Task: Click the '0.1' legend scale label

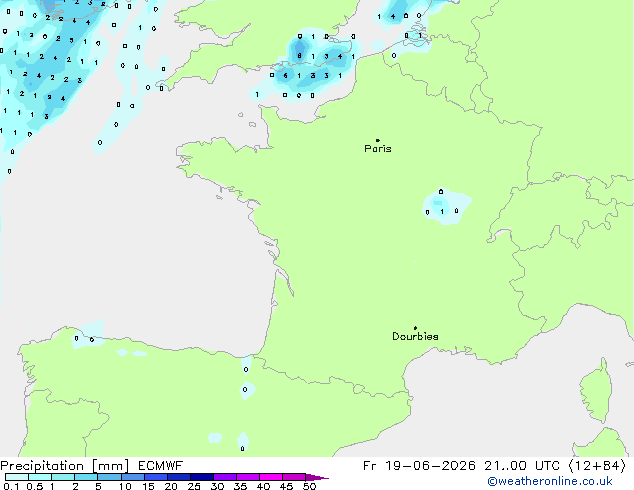Action: pos(11,486)
